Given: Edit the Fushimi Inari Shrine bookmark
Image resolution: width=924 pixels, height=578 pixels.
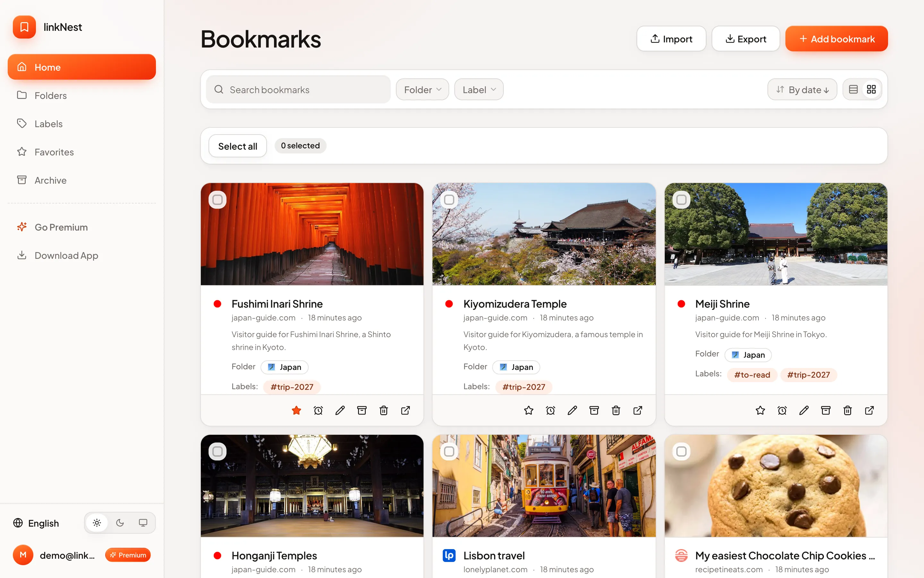Looking at the screenshot, I should [340, 410].
